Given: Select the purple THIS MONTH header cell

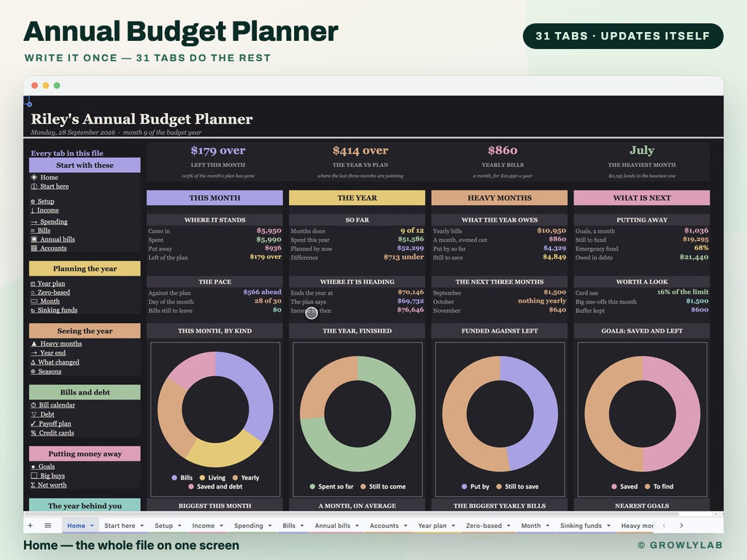Looking at the screenshot, I should (x=214, y=198).
